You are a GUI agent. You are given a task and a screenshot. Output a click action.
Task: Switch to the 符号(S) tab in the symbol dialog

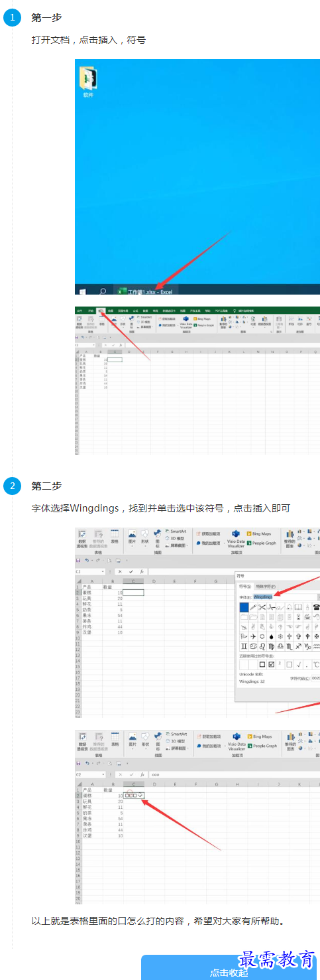(244, 587)
